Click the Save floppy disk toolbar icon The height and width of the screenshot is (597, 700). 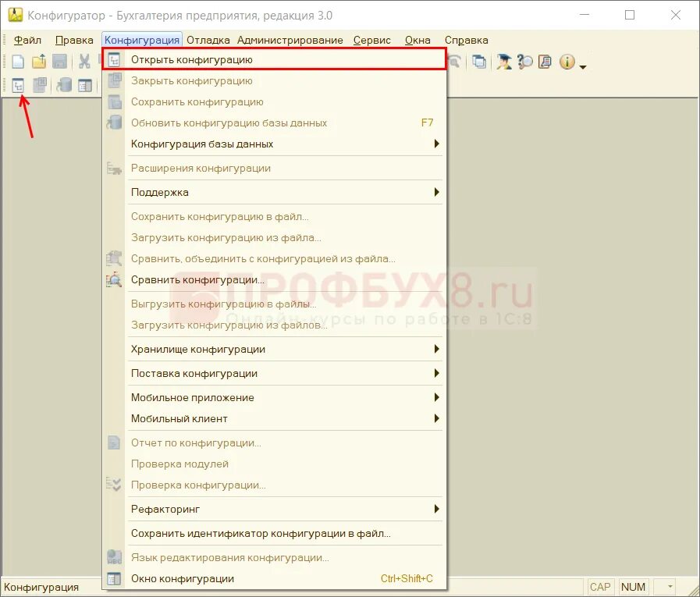[x=59, y=61]
